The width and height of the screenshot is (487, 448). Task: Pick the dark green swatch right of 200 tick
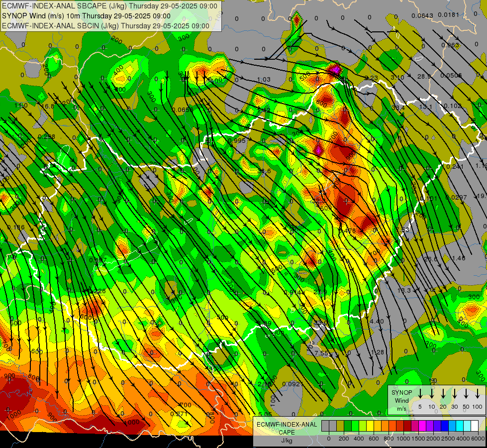(x=348, y=426)
